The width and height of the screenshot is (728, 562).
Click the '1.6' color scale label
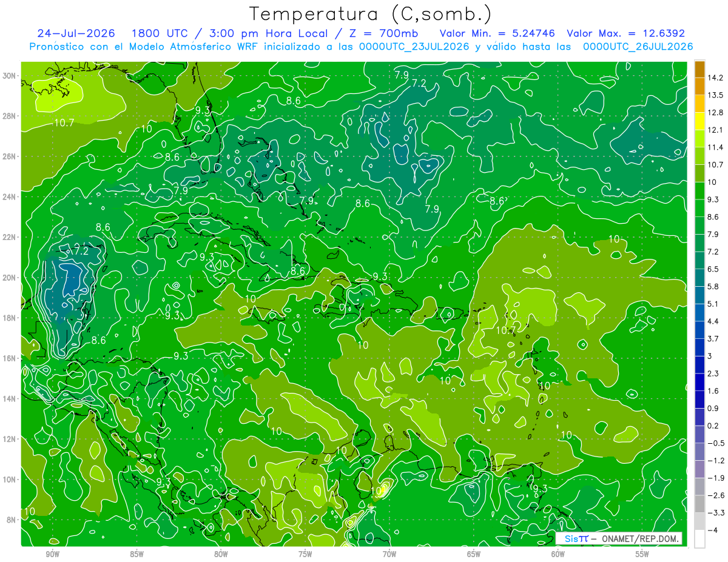713,391
